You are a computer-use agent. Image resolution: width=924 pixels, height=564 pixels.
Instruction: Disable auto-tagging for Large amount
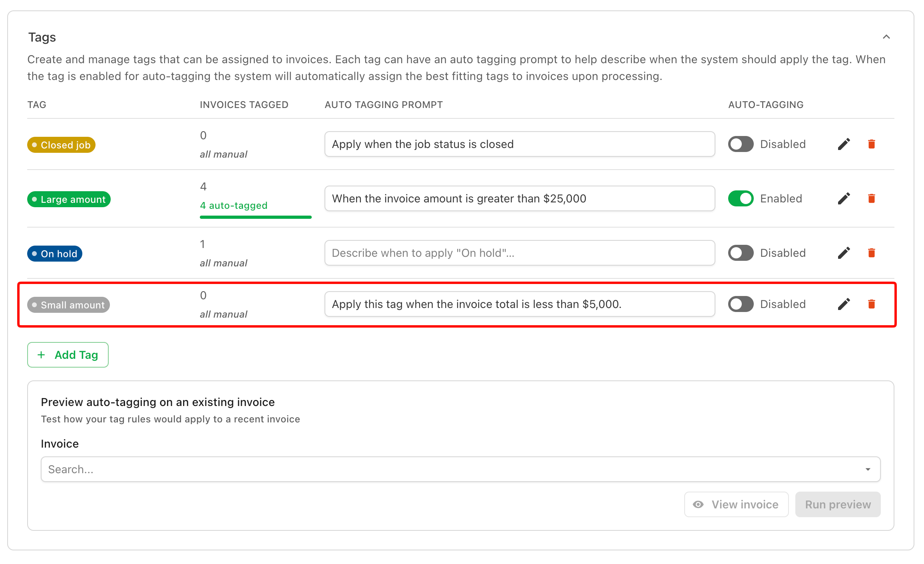point(741,198)
